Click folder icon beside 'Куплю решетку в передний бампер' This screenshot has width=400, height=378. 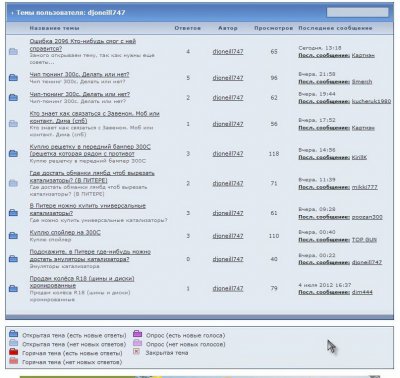coord(13,153)
